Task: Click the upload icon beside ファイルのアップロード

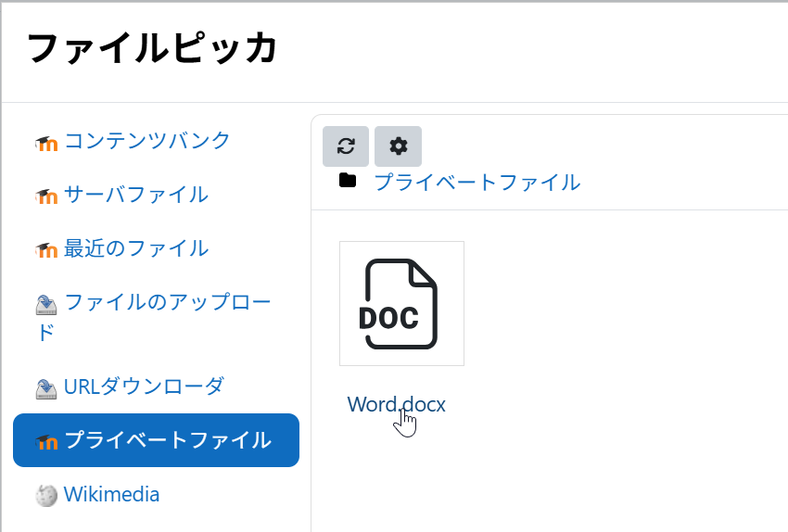Action: pyautogui.click(x=46, y=304)
